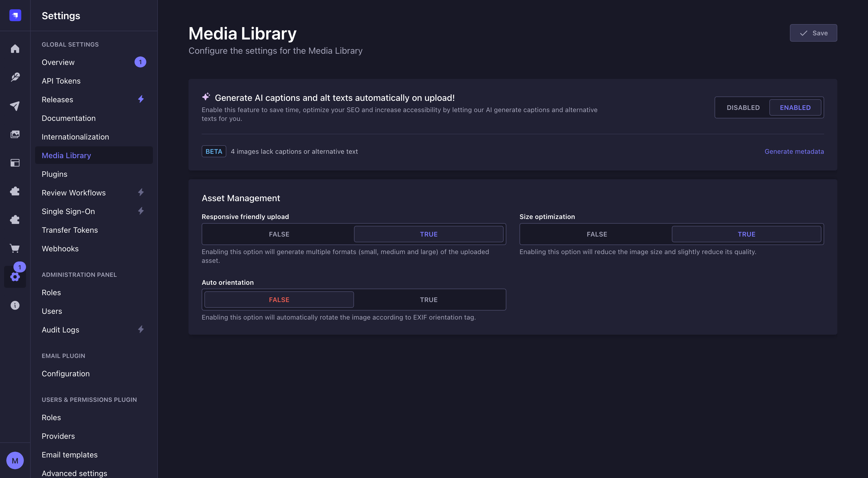Open the Content Manager panel icon
This screenshot has width=868, height=478.
(x=15, y=163)
